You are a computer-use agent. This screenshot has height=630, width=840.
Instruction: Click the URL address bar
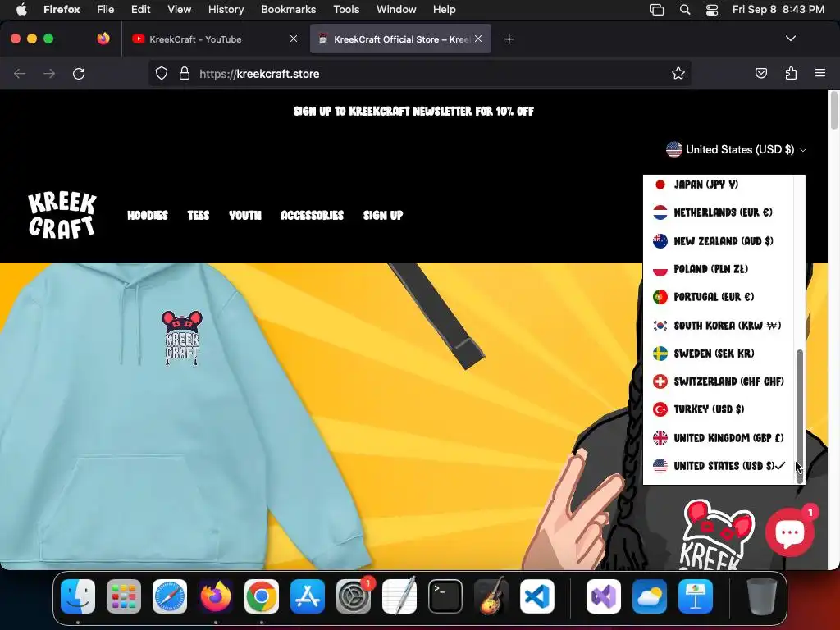coord(419,73)
